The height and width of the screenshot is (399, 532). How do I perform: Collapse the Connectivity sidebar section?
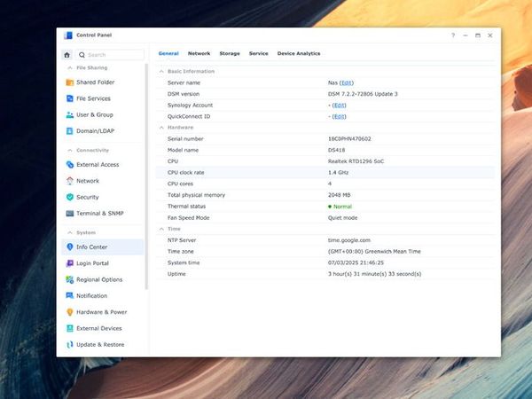69,151
